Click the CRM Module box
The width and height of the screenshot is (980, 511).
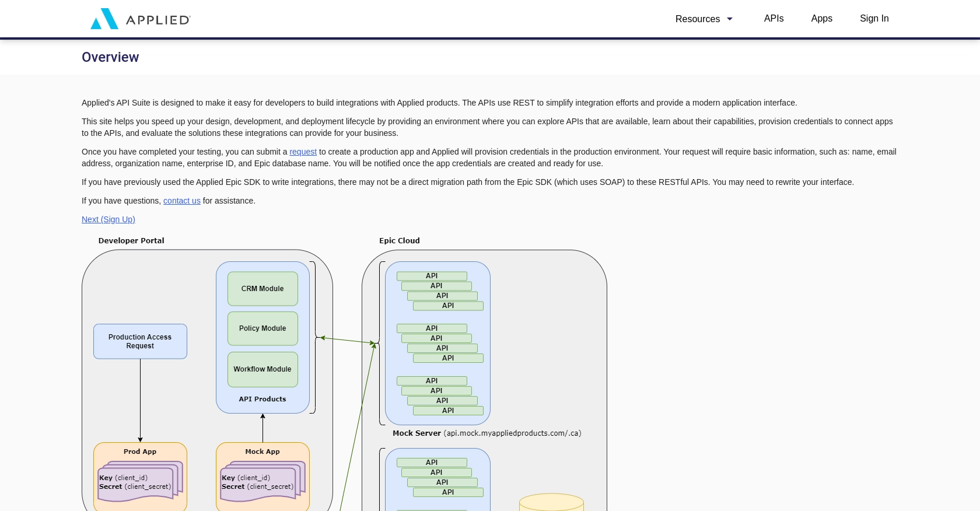click(x=262, y=289)
